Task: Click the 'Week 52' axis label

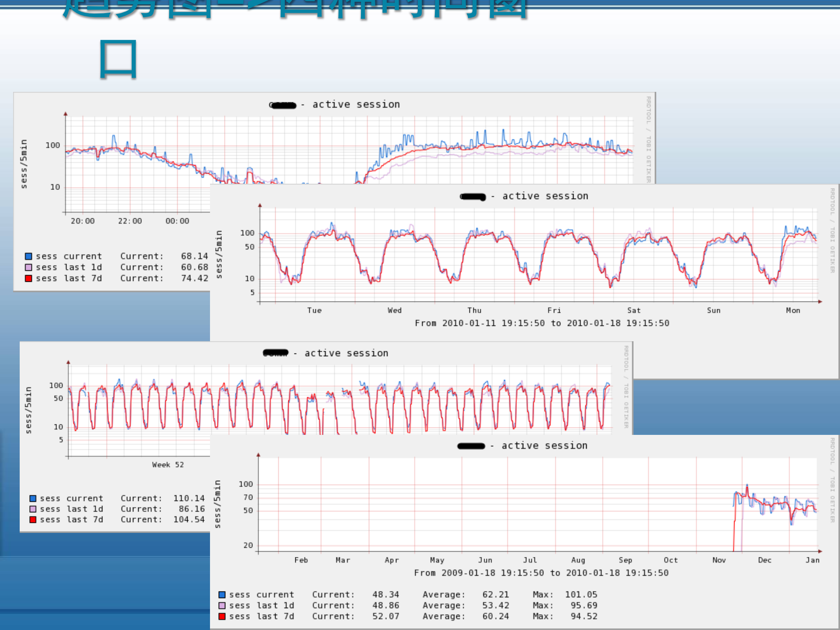Action: click(168, 465)
